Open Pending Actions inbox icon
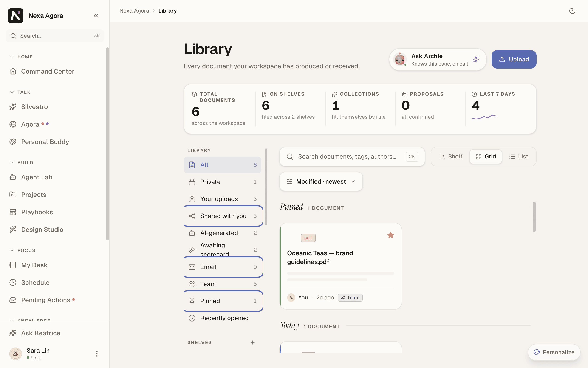The image size is (588, 368). [x=13, y=300]
